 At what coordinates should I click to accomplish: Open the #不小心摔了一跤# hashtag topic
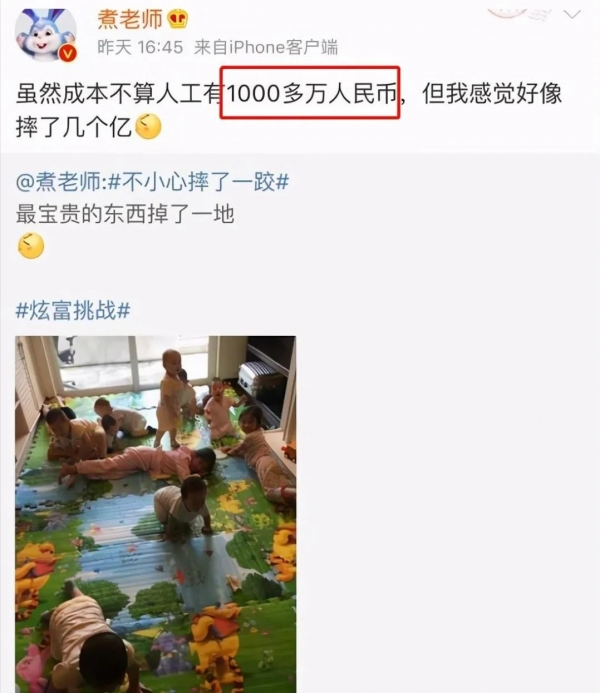[x=198, y=182]
